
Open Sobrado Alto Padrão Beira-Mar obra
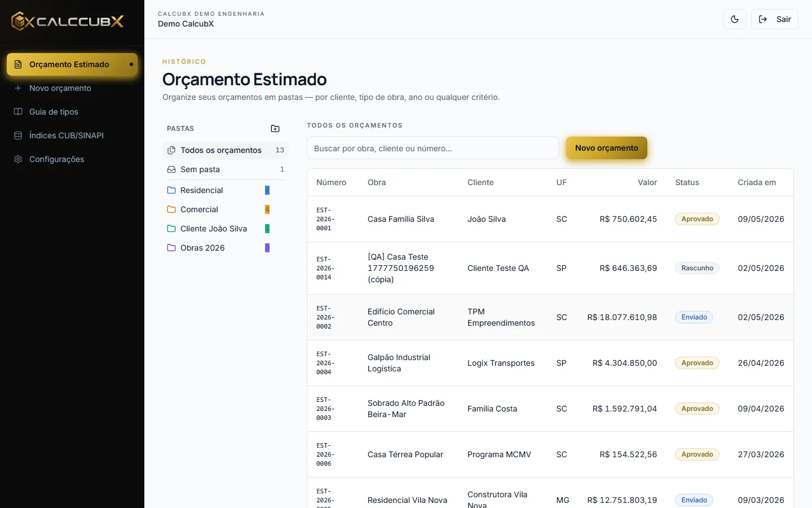coord(406,409)
